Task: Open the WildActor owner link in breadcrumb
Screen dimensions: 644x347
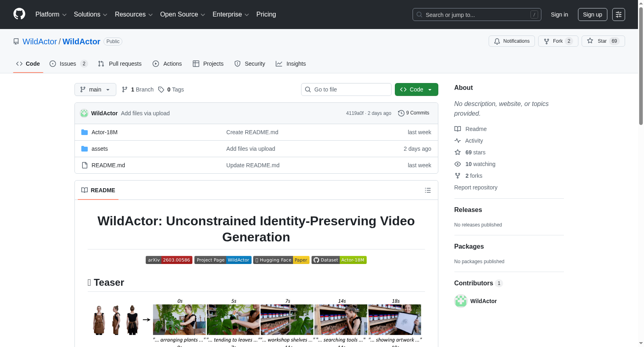Action: coord(40,42)
